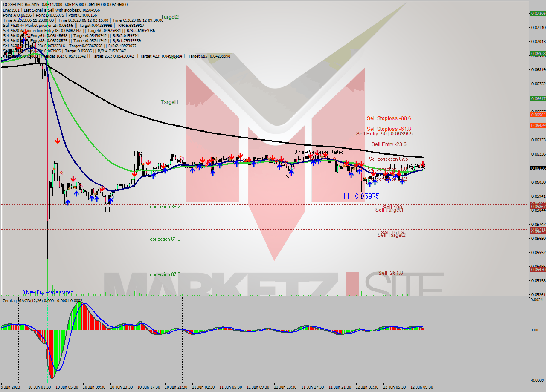
Task: Click the blue 'I I I 0.05975' label
Action: click(x=361, y=196)
